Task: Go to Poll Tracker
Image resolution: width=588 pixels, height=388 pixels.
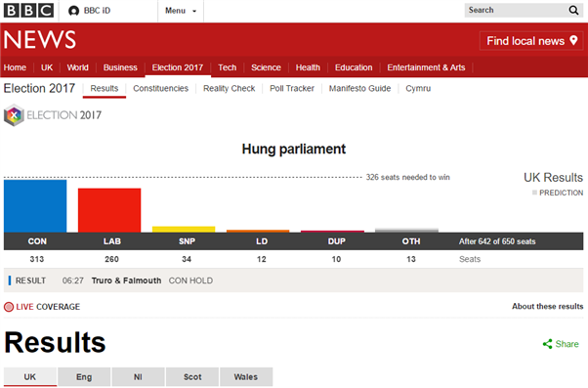Action: [292, 89]
